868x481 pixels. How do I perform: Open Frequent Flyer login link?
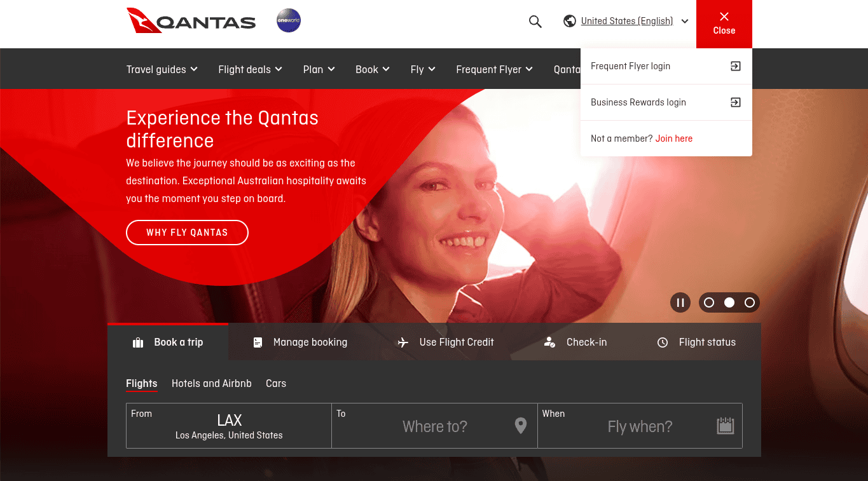666,66
